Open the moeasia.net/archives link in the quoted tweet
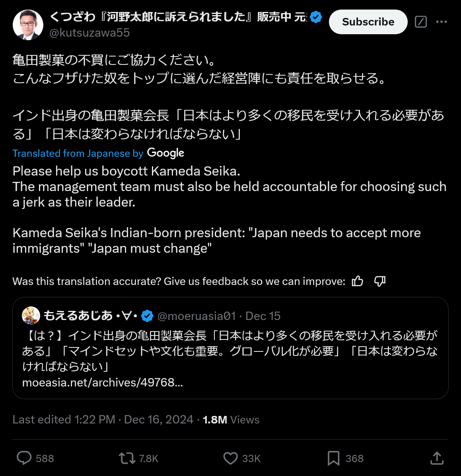461x476 pixels. click(103, 382)
